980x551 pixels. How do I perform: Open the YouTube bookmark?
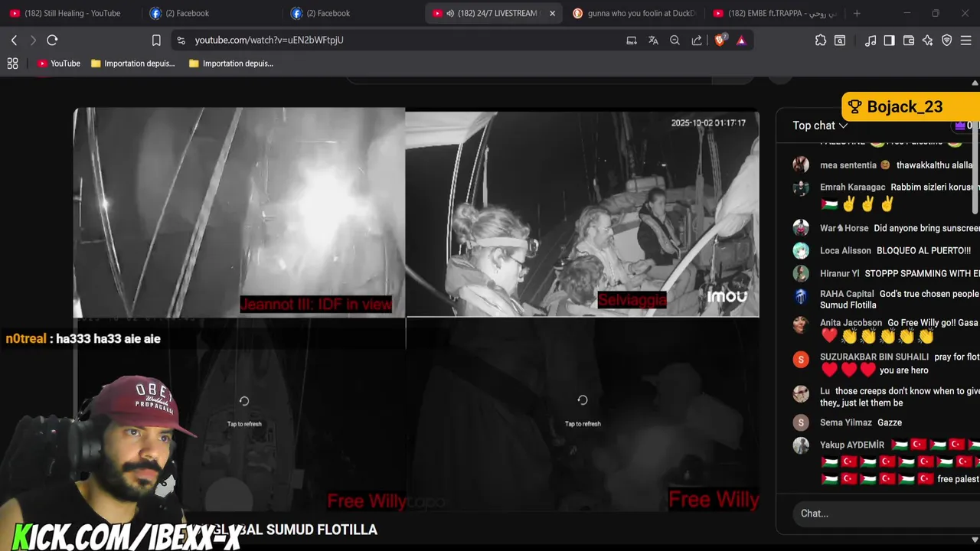coord(59,64)
